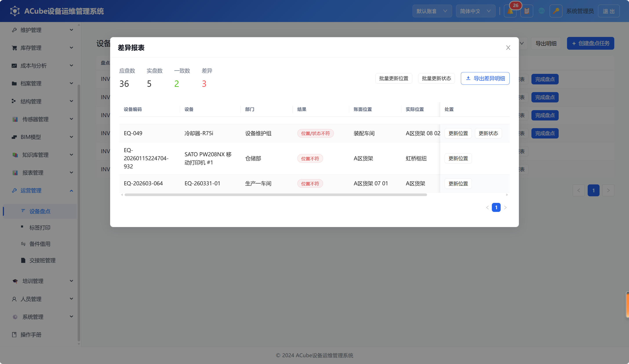This screenshot has width=629, height=364.
Task: Click 导出差异明细 button
Action: (x=485, y=78)
